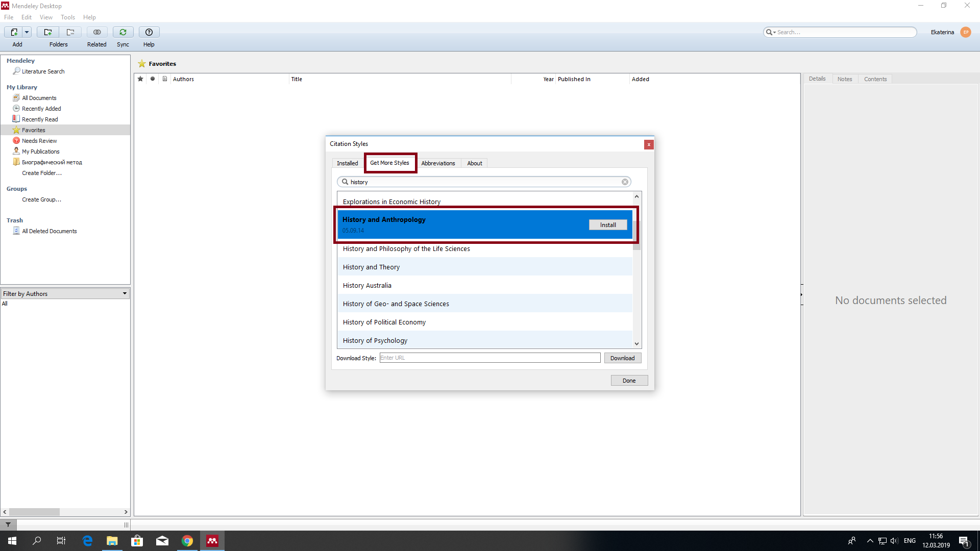This screenshot has width=980, height=551.
Task: Click the Related documents icon
Action: [x=97, y=32]
